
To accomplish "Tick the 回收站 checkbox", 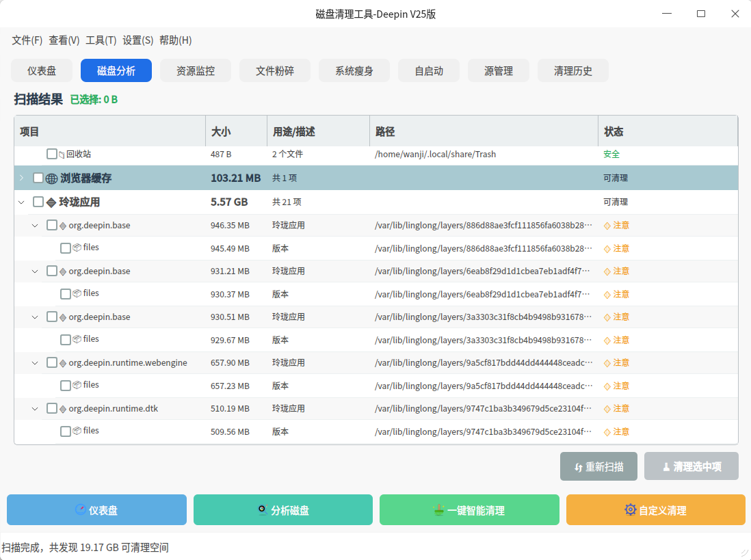I will [52, 155].
